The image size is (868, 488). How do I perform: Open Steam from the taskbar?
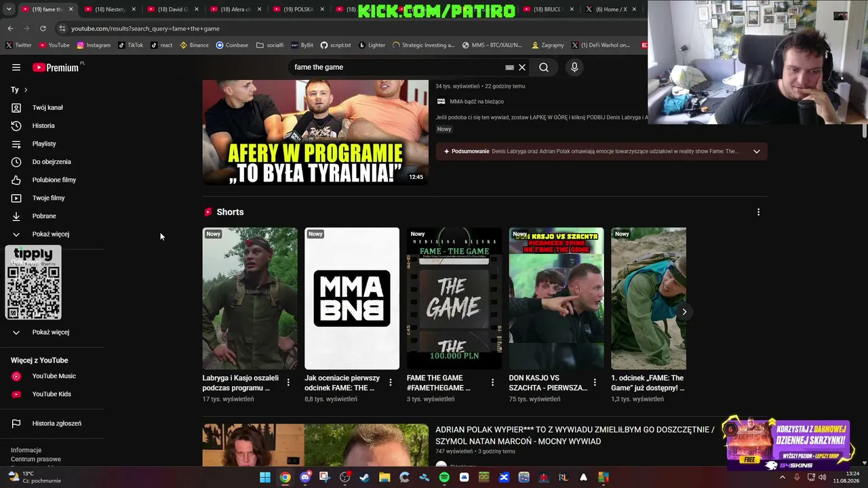[365, 477]
